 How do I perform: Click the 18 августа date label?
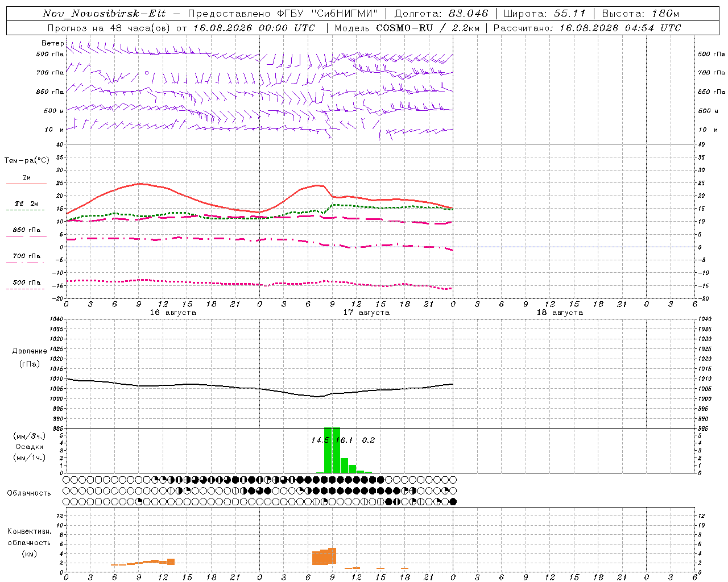[560, 313]
